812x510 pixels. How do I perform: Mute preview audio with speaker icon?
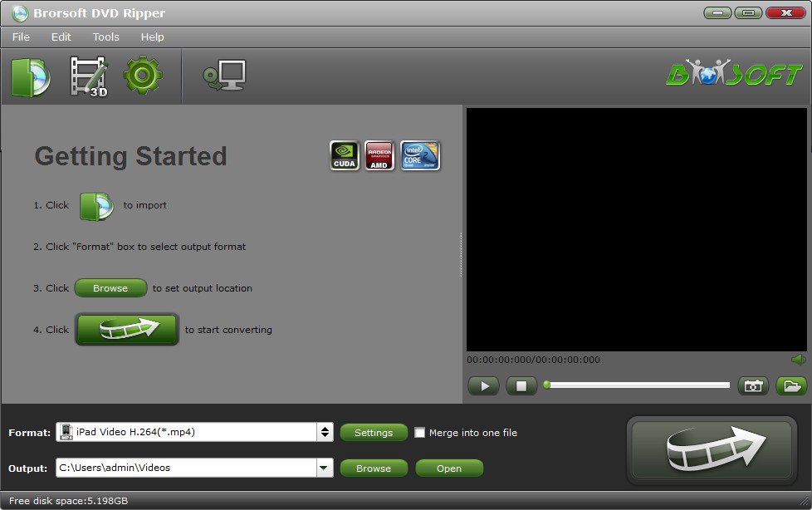point(800,360)
